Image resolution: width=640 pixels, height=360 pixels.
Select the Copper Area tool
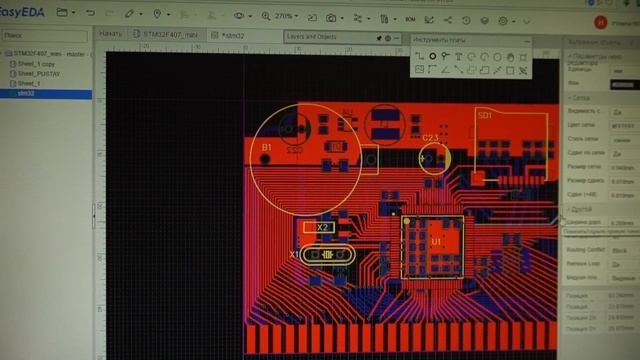click(471, 70)
